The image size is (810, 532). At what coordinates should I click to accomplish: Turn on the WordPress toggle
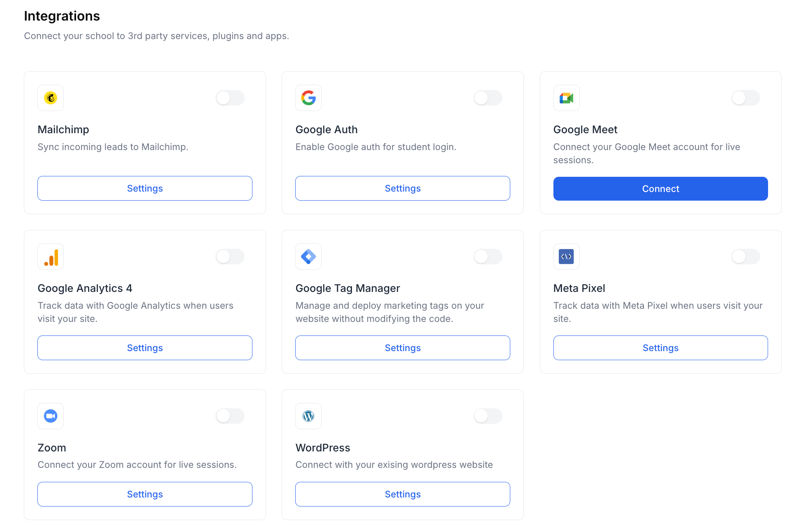tap(488, 416)
